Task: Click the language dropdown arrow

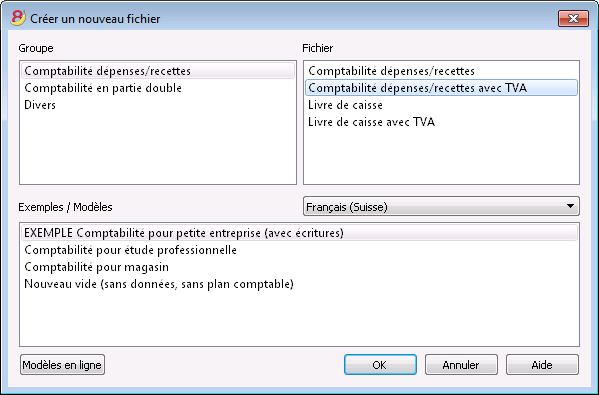Action: tap(570, 206)
